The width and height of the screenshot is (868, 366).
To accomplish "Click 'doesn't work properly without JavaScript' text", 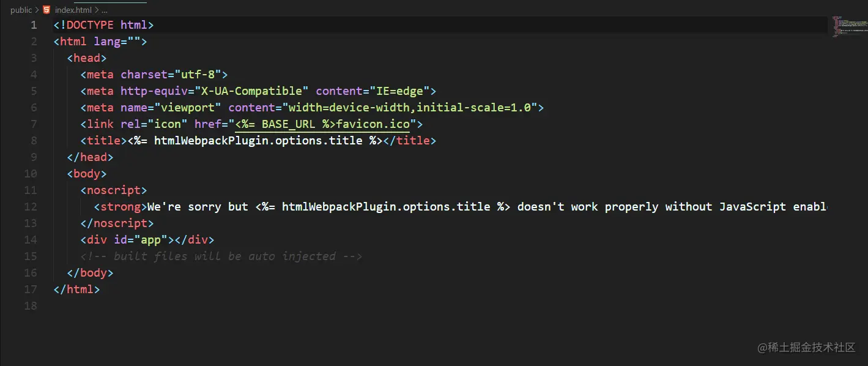I will pos(651,207).
